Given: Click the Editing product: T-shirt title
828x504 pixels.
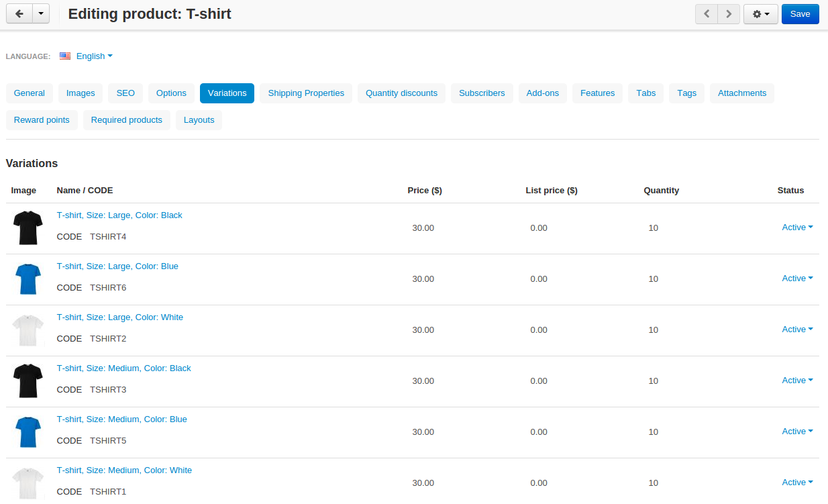Looking at the screenshot, I should pyautogui.click(x=150, y=13).
